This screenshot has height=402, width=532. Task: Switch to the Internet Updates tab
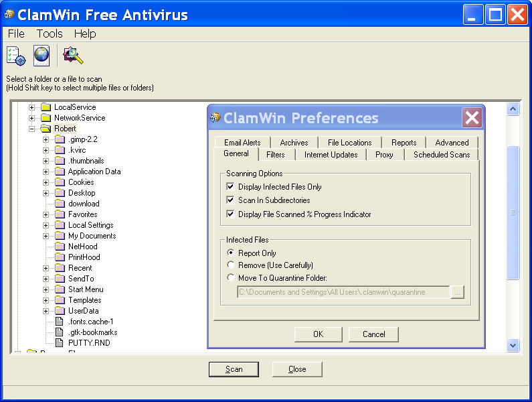tap(331, 155)
